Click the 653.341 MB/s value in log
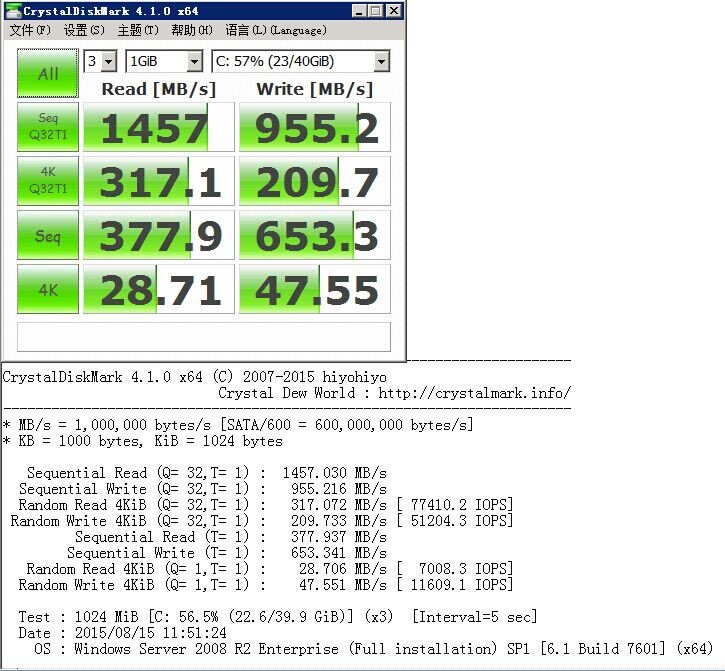This screenshot has height=671, width=725. 338,553
